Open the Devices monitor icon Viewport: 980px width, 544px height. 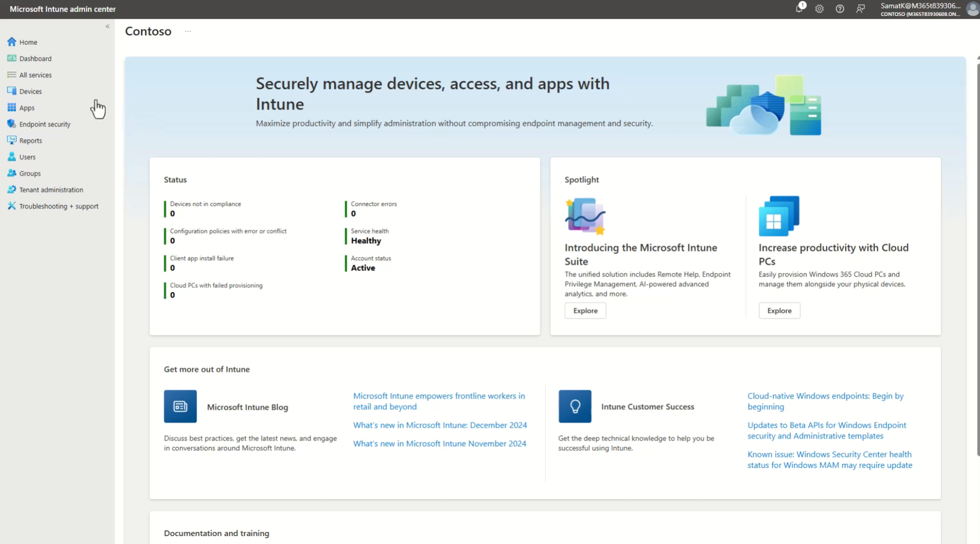point(11,91)
